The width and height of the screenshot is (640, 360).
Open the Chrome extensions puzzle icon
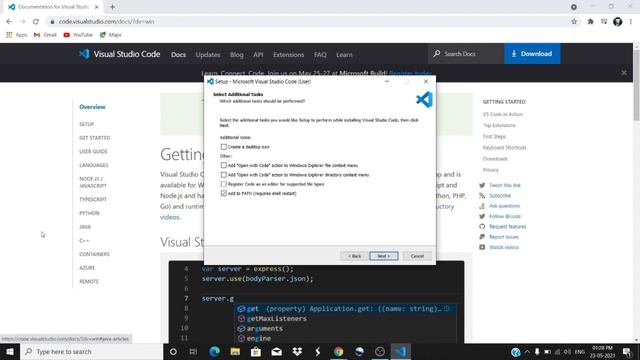point(590,22)
